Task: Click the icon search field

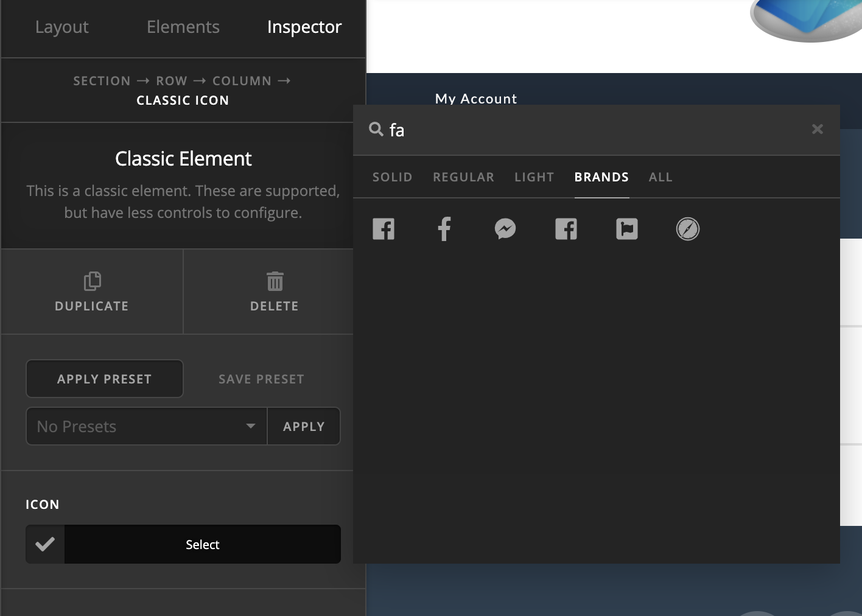Action: [x=597, y=130]
